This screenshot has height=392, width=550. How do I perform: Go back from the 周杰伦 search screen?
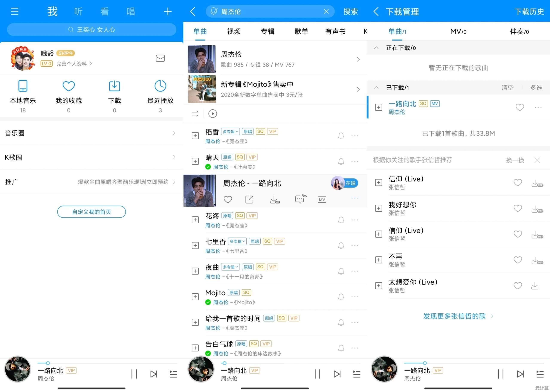click(x=193, y=11)
